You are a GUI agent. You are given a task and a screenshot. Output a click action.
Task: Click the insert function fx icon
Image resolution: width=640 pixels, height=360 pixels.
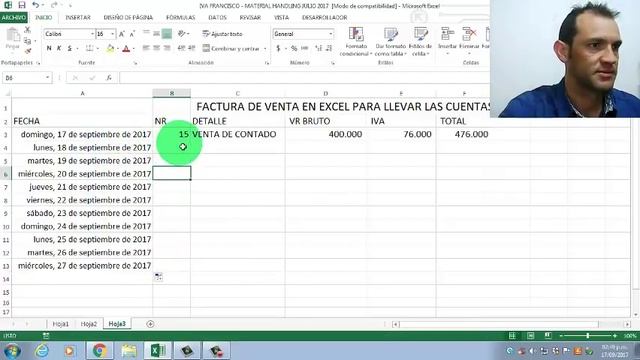click(x=109, y=78)
